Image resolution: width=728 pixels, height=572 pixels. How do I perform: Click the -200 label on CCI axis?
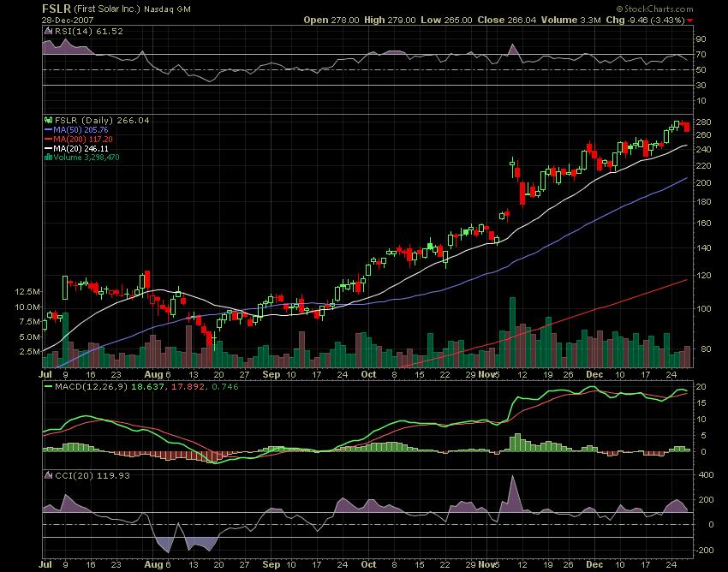tap(705, 551)
